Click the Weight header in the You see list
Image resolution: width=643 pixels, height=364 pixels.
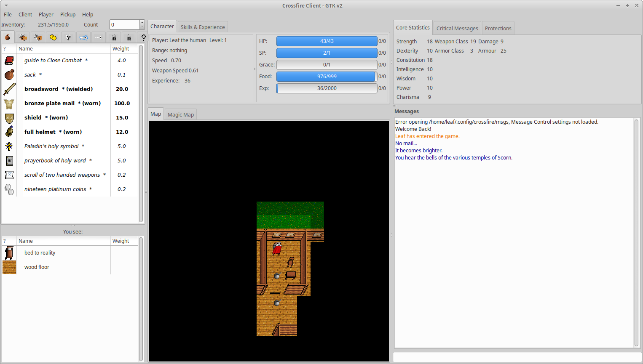(x=124, y=241)
